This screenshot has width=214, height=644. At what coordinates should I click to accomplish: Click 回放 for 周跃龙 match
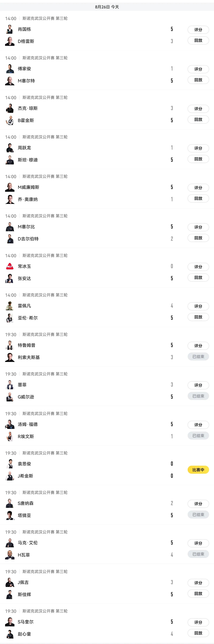tap(198, 159)
